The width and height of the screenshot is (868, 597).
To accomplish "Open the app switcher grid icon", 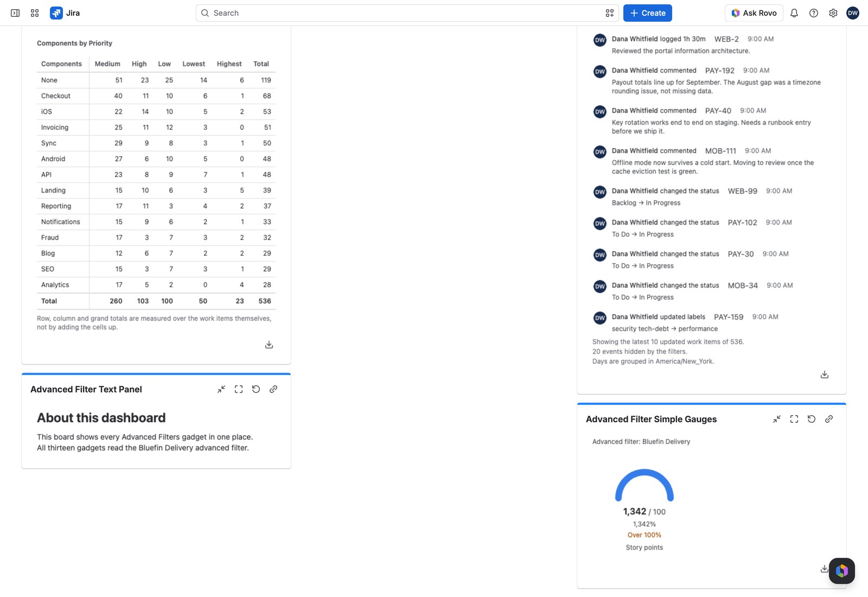I will point(35,13).
